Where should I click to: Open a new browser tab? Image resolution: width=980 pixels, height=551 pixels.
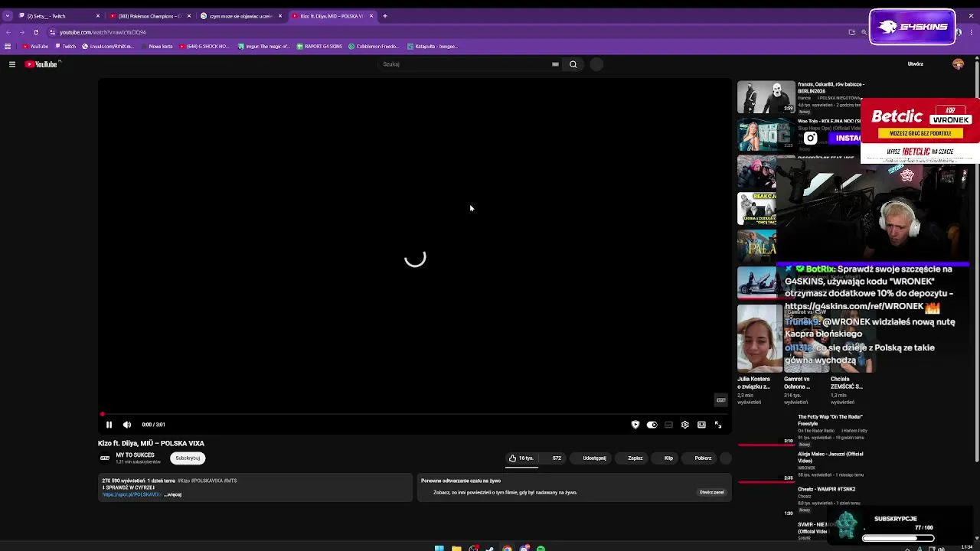click(385, 16)
